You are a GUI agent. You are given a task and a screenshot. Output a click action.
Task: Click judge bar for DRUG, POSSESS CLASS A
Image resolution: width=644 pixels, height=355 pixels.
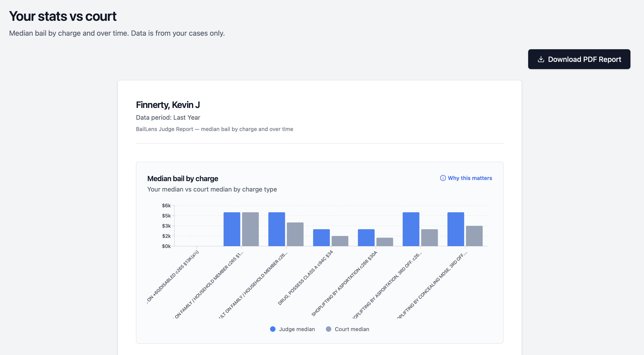(x=321, y=238)
